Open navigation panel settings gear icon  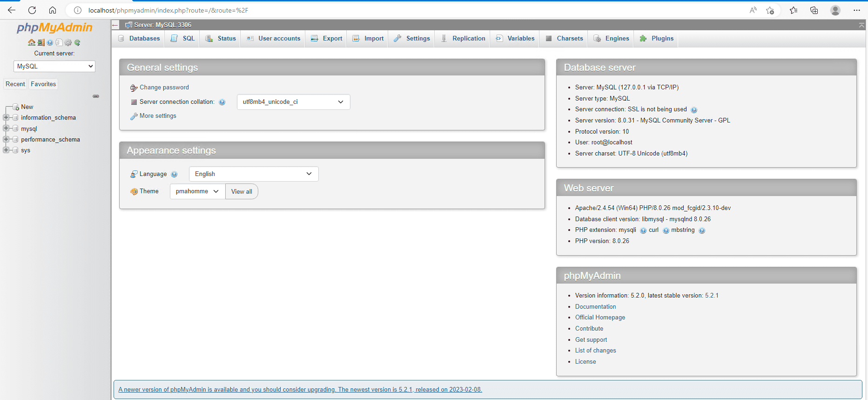pos(68,43)
